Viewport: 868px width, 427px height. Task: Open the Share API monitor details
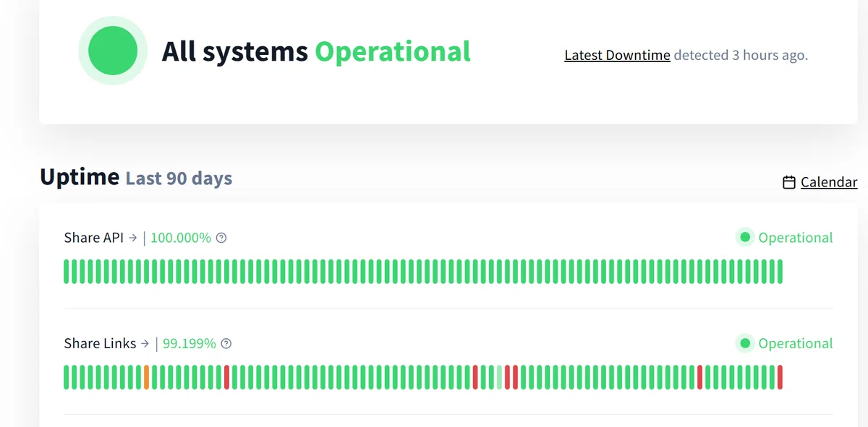[x=93, y=238]
